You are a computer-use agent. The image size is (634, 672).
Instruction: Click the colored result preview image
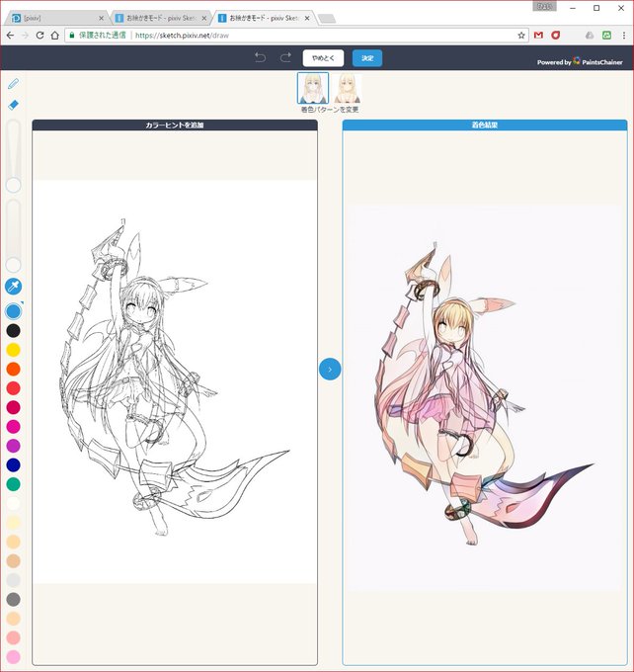[x=485, y=398]
